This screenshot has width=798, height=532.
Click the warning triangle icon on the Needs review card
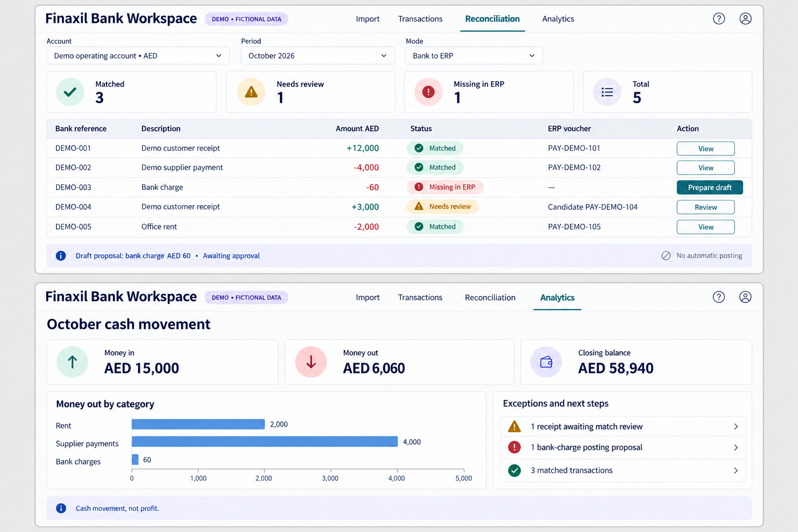[251, 92]
